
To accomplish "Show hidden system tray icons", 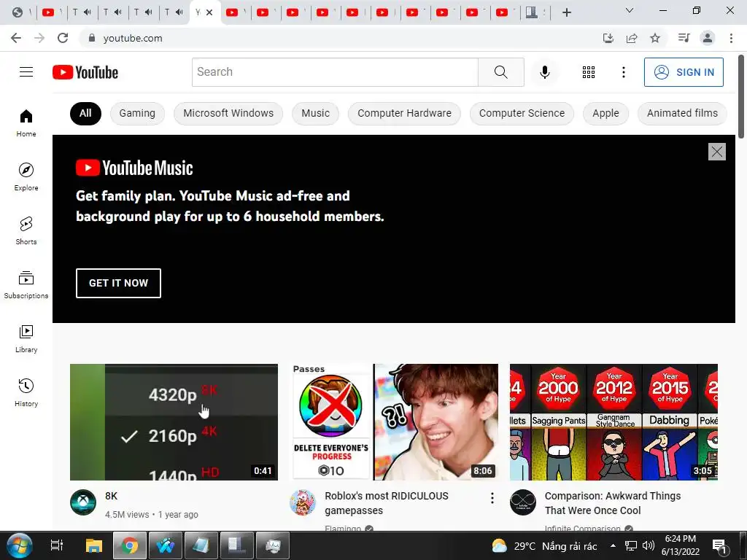I will (613, 545).
